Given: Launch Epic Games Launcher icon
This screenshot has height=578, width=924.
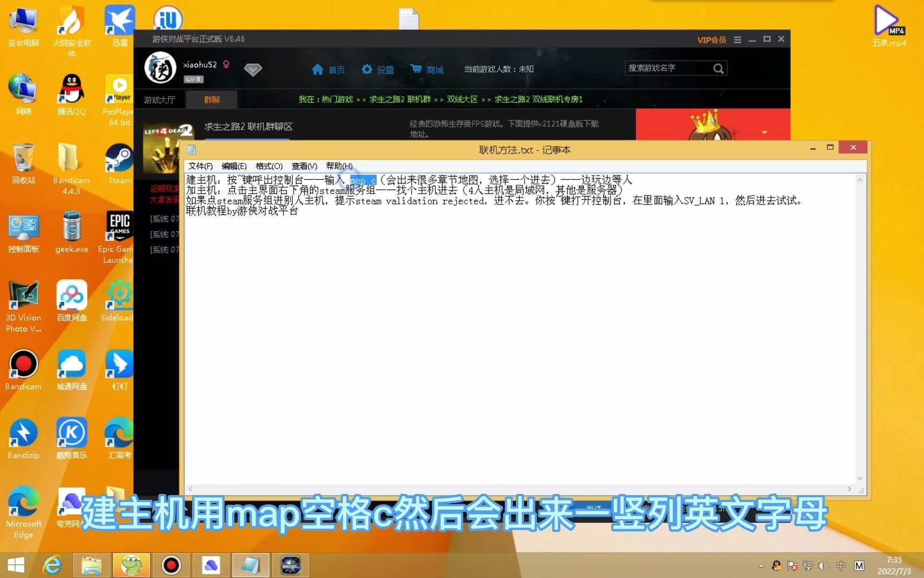Looking at the screenshot, I should 118,237.
